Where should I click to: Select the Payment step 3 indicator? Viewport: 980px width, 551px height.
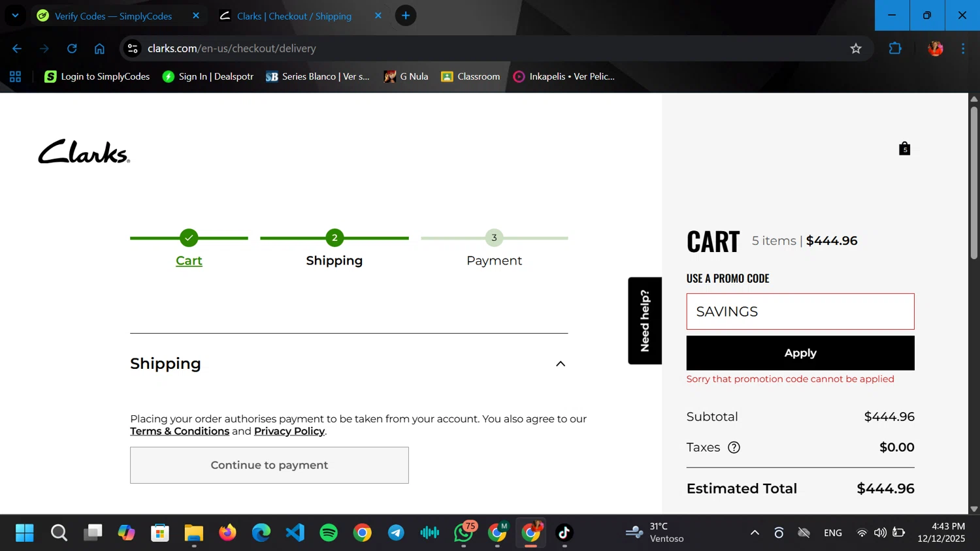pyautogui.click(x=494, y=238)
